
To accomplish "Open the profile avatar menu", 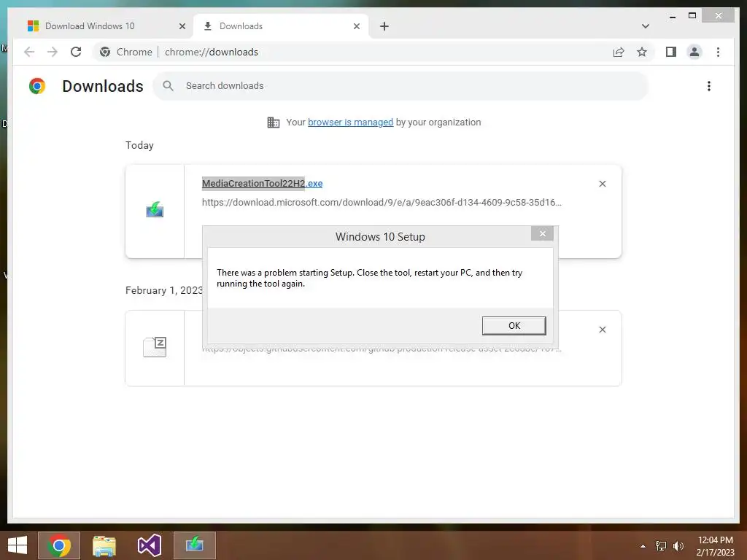I will click(694, 52).
